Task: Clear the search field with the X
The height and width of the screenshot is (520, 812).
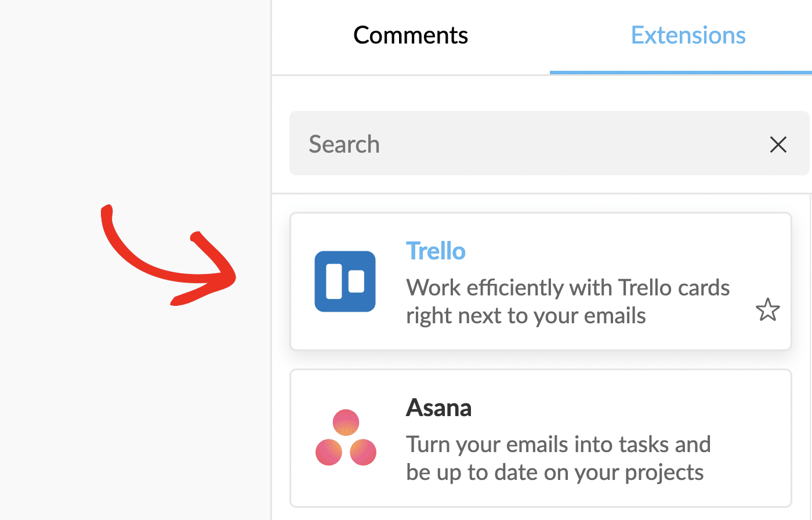Action: (778, 144)
